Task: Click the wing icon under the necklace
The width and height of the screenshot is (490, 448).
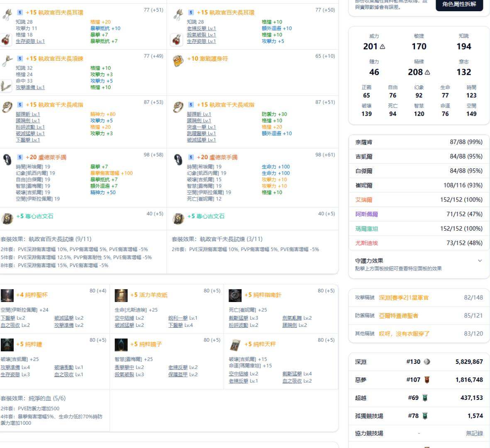Action: point(6,86)
